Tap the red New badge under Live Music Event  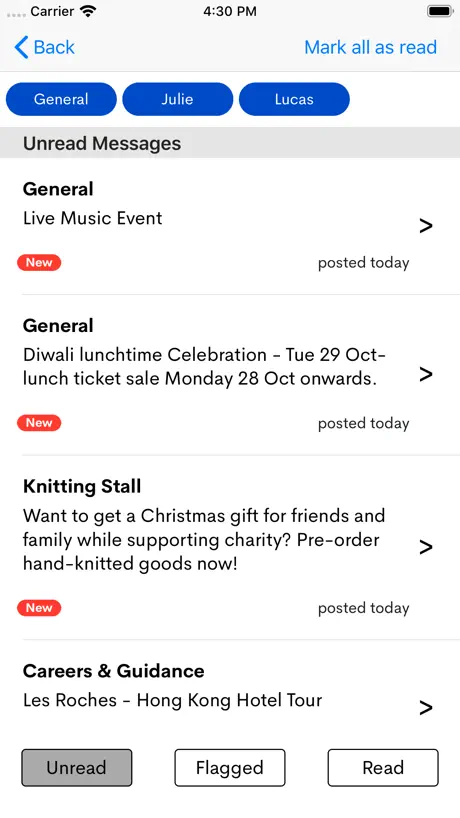[39, 263]
